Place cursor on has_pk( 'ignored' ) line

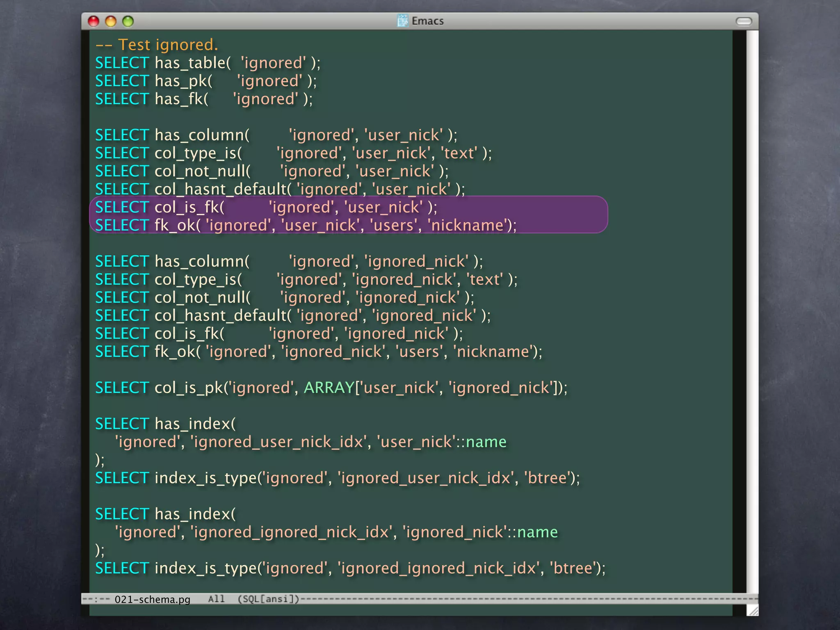206,81
